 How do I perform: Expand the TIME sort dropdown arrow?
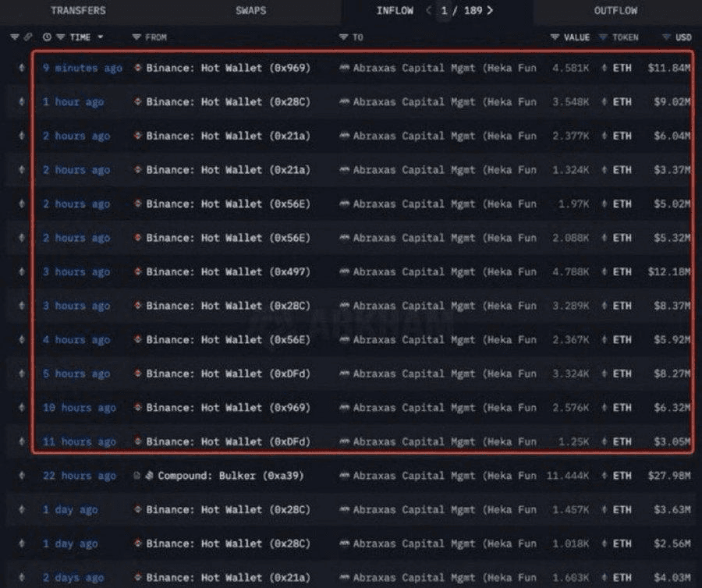(x=101, y=37)
